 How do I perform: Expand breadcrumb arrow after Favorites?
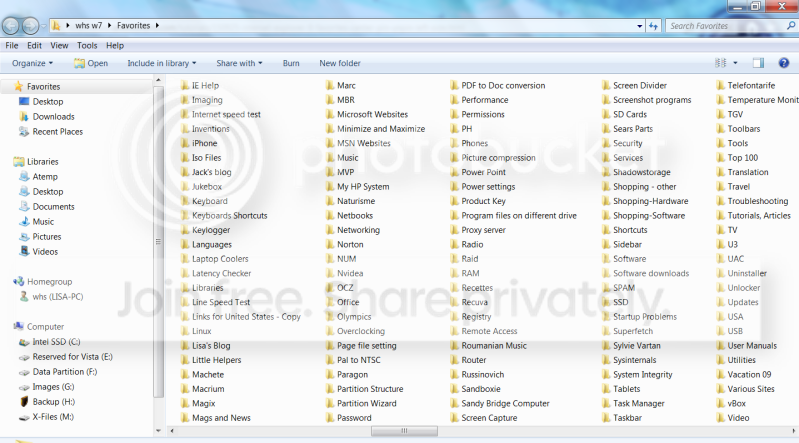(157, 25)
